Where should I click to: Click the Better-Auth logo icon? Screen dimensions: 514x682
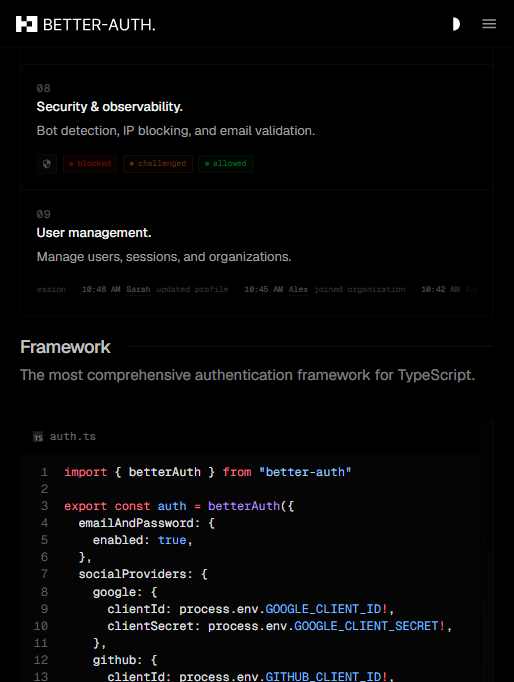point(27,24)
